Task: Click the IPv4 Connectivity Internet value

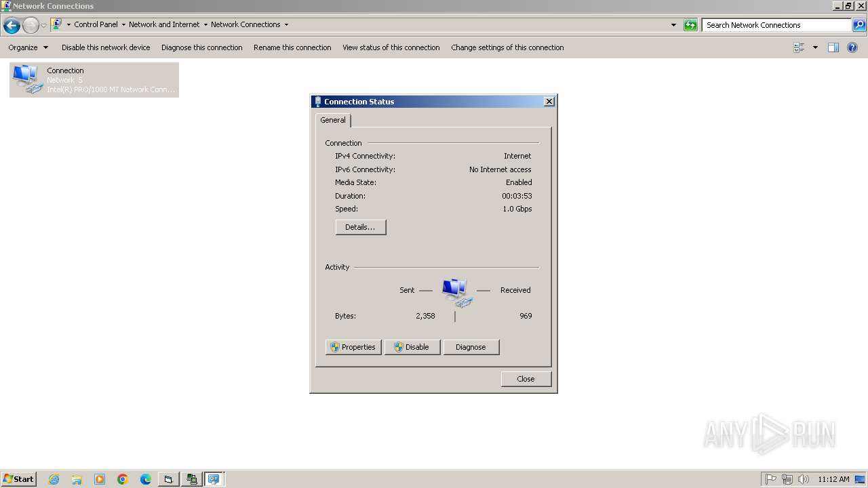Action: 517,156
